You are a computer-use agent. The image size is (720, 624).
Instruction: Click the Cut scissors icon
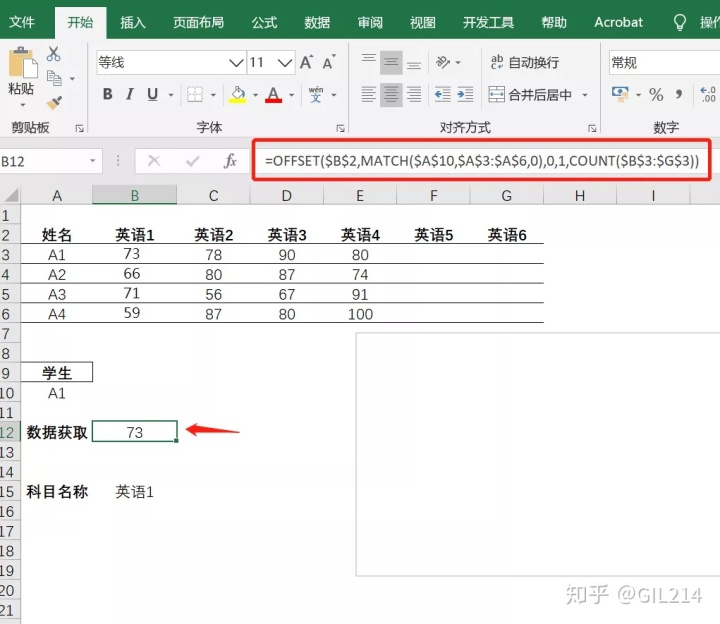tap(53, 54)
